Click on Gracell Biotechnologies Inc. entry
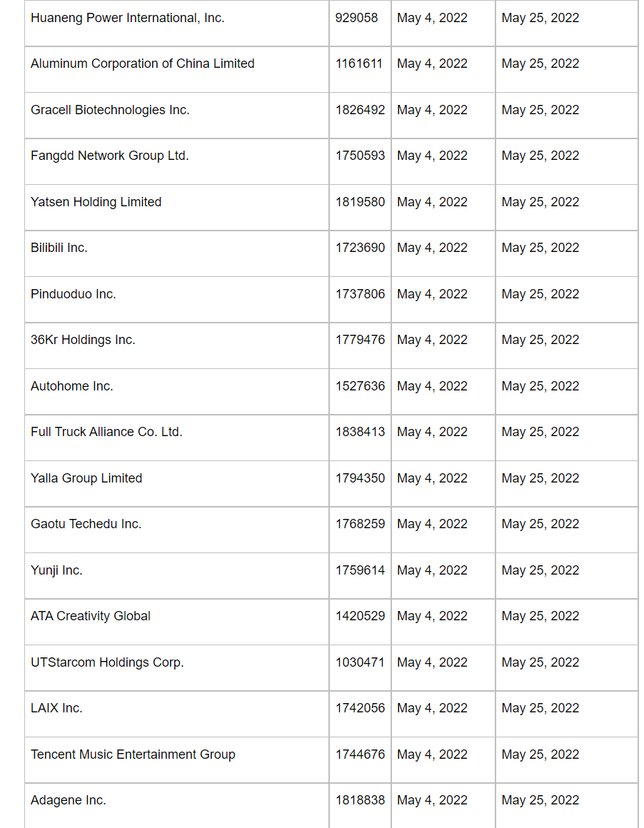The width and height of the screenshot is (644, 828). [x=110, y=110]
